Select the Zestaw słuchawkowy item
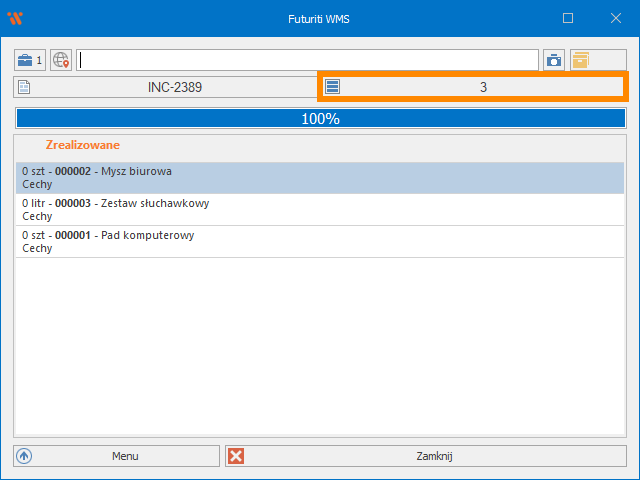 click(319, 210)
